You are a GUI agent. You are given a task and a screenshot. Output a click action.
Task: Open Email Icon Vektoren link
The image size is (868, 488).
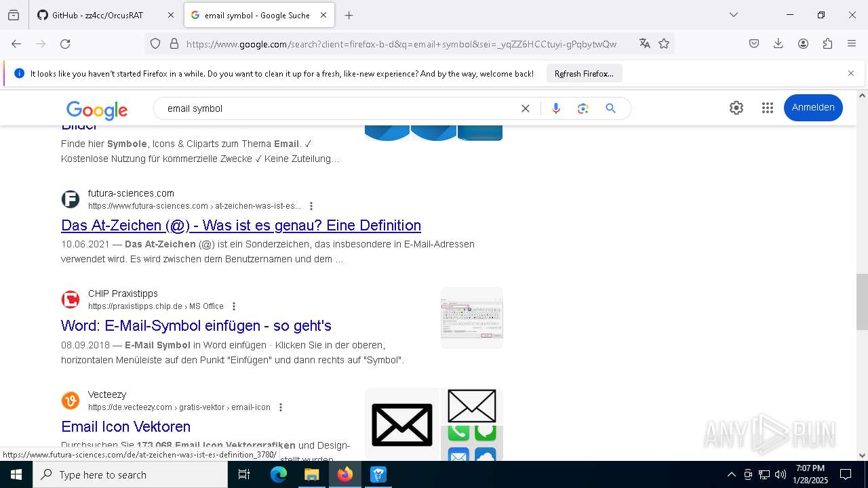coord(125,426)
